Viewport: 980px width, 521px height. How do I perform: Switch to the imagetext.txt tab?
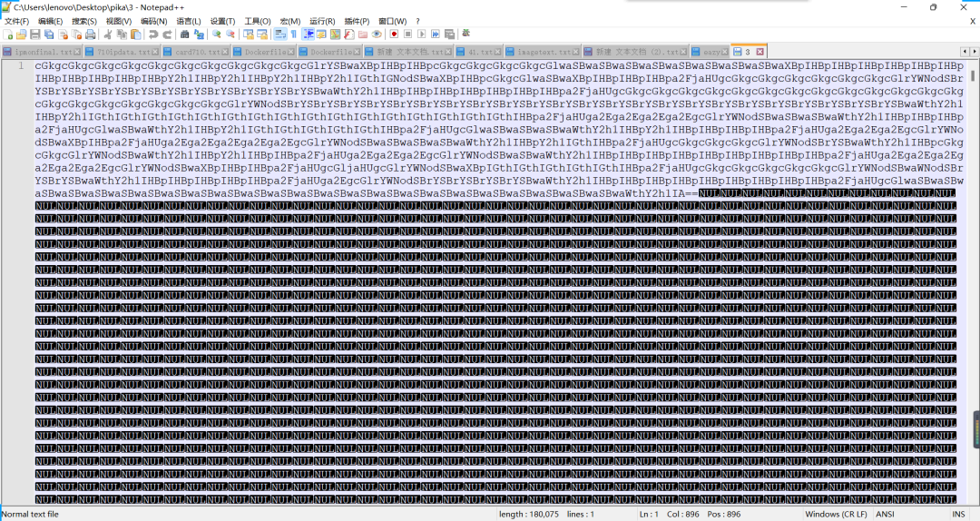pos(543,52)
